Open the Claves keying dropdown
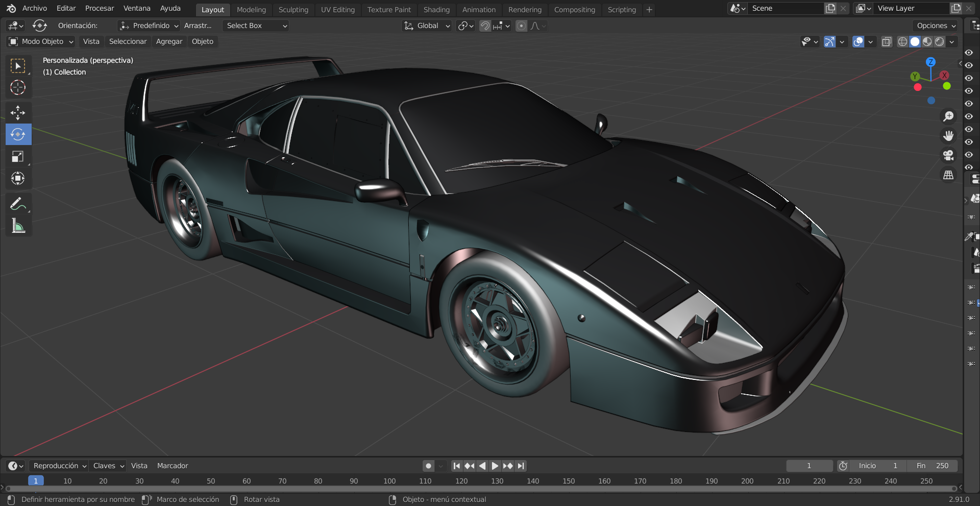 point(108,466)
